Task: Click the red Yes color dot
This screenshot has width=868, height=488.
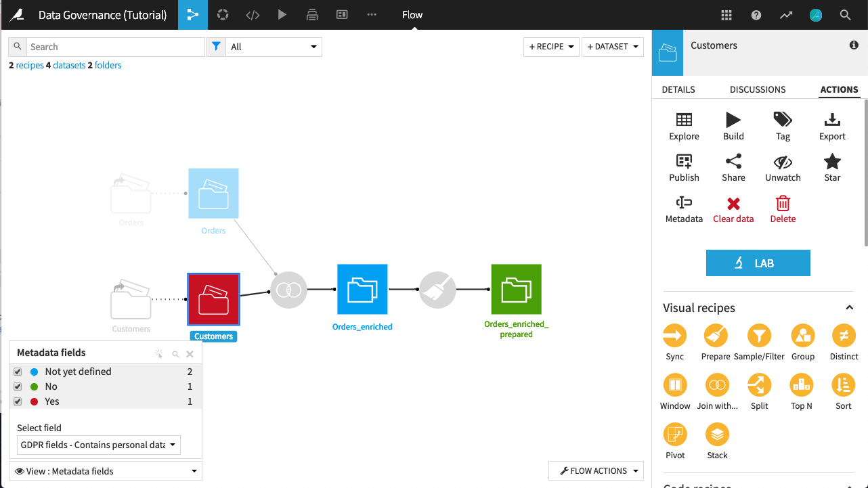Action: tap(34, 401)
